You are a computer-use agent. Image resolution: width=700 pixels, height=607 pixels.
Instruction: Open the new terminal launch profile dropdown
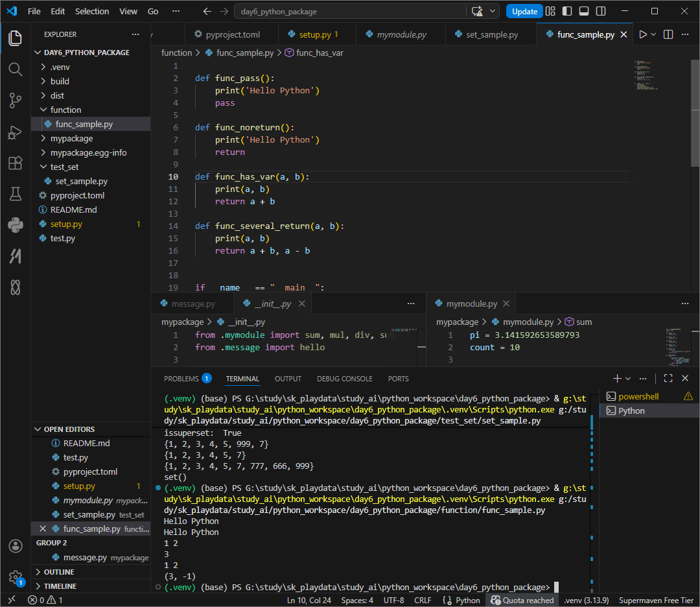(x=628, y=378)
